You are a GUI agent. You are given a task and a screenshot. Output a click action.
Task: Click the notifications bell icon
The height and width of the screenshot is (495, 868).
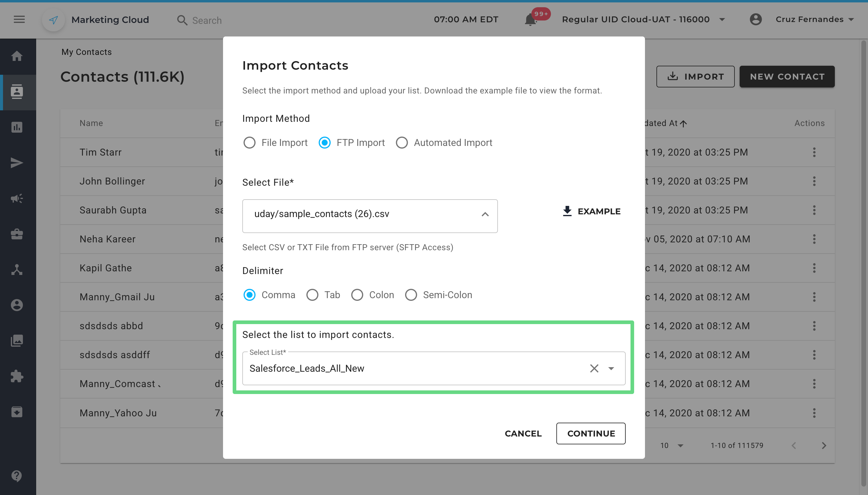[530, 20]
